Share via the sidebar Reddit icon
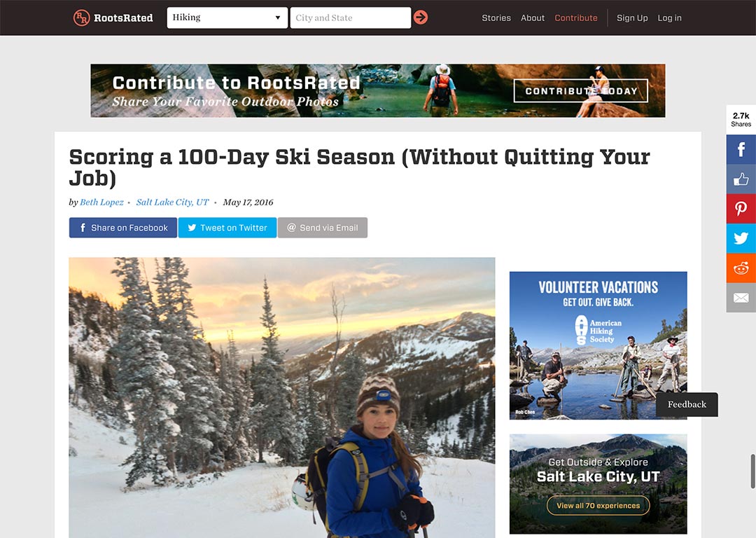Viewport: 756px width, 538px height. tap(741, 268)
